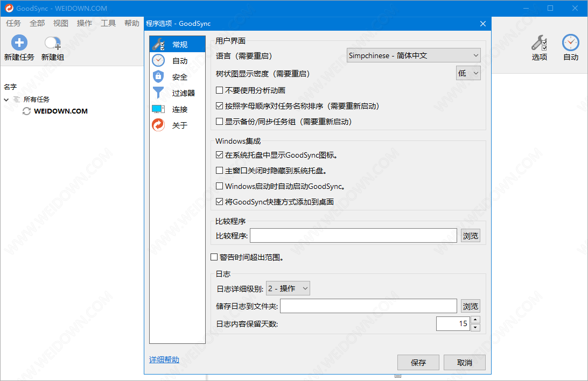Select the 过滤器 funnel icon
This screenshot has width=588, height=381.
point(158,93)
